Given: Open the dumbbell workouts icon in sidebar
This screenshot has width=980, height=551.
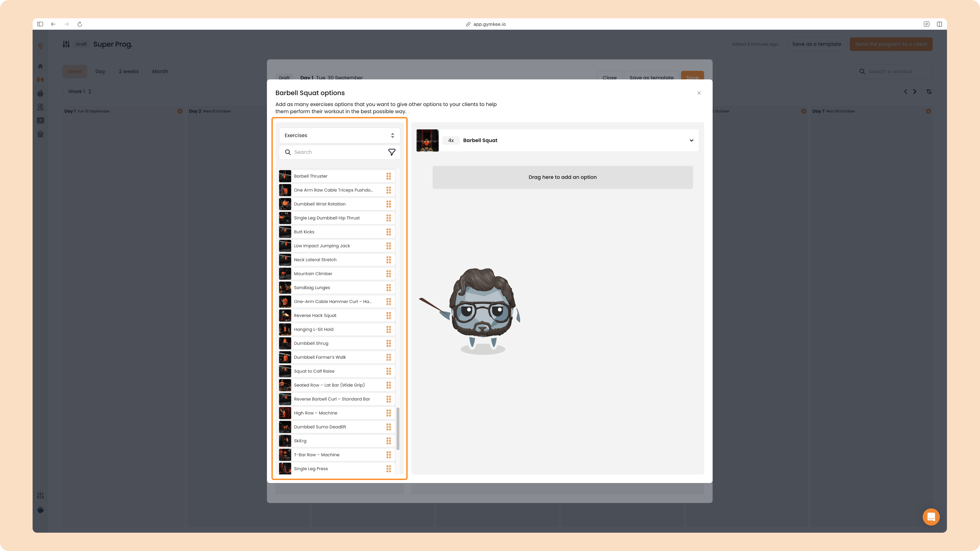Looking at the screenshot, I should 40,80.
